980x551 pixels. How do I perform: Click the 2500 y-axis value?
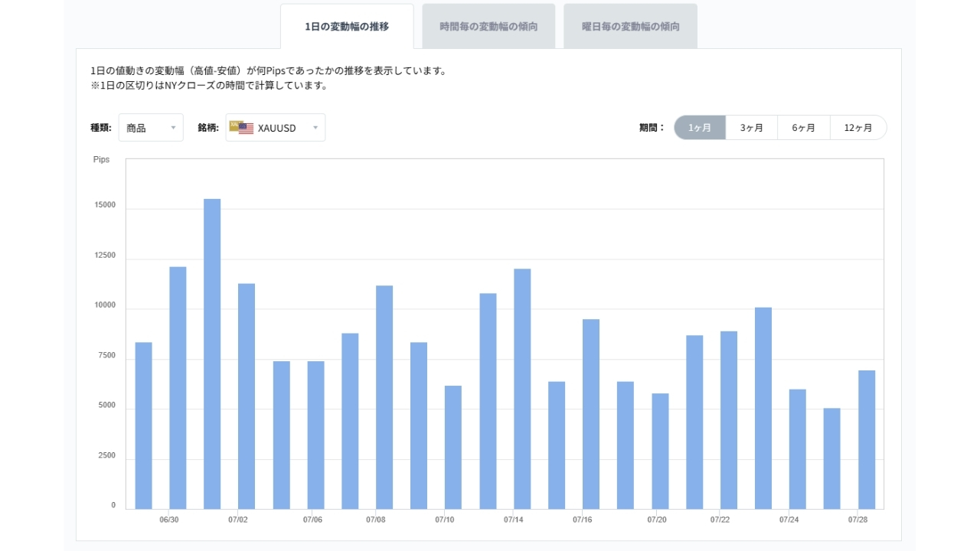pyautogui.click(x=106, y=456)
